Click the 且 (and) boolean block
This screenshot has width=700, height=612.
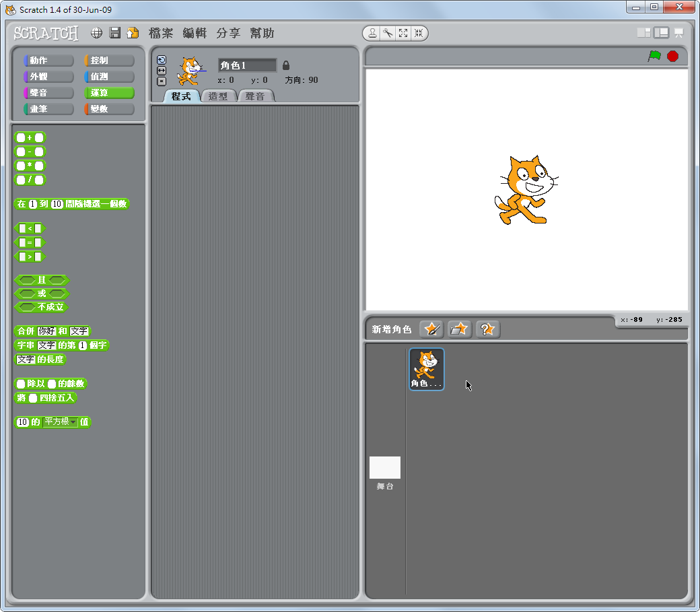[x=42, y=280]
